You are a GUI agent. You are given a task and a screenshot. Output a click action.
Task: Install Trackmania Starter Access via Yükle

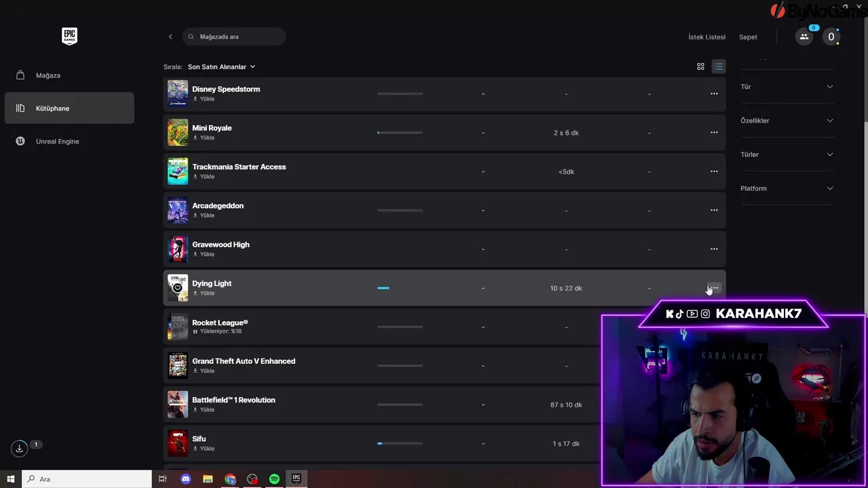[203, 176]
